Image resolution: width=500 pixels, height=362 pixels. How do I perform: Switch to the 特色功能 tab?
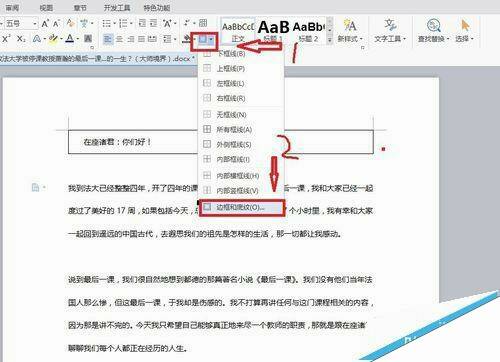(157, 8)
